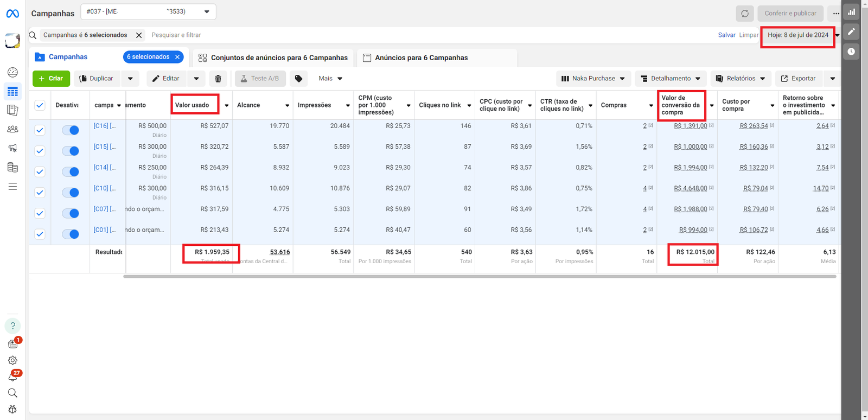Image resolution: width=868 pixels, height=420 pixels.
Task: Click the tag label icon button
Action: 298,79
